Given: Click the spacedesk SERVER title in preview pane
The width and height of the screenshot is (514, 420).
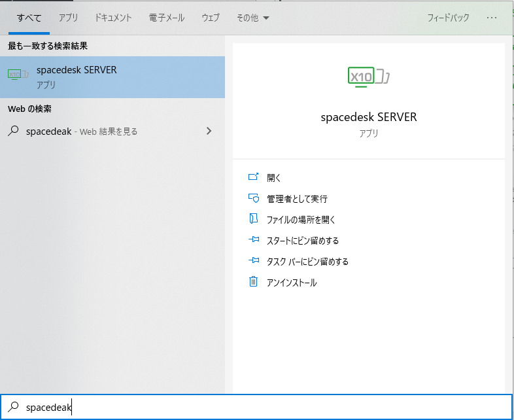Looking at the screenshot, I should tap(368, 117).
